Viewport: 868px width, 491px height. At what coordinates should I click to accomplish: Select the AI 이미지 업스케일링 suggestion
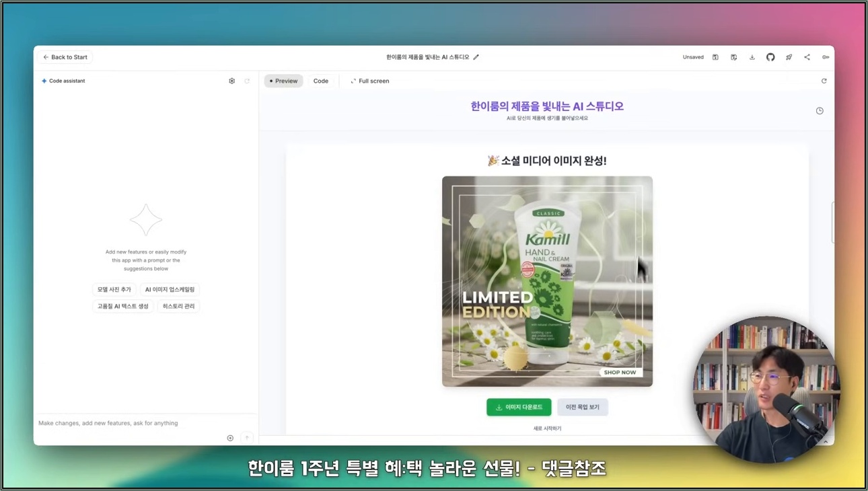click(x=170, y=289)
